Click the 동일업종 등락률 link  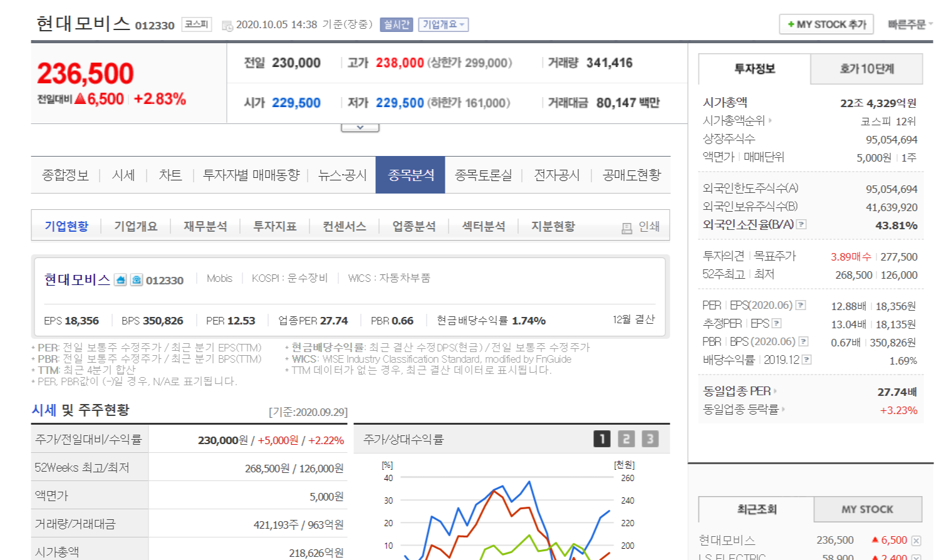pyautogui.click(x=741, y=409)
